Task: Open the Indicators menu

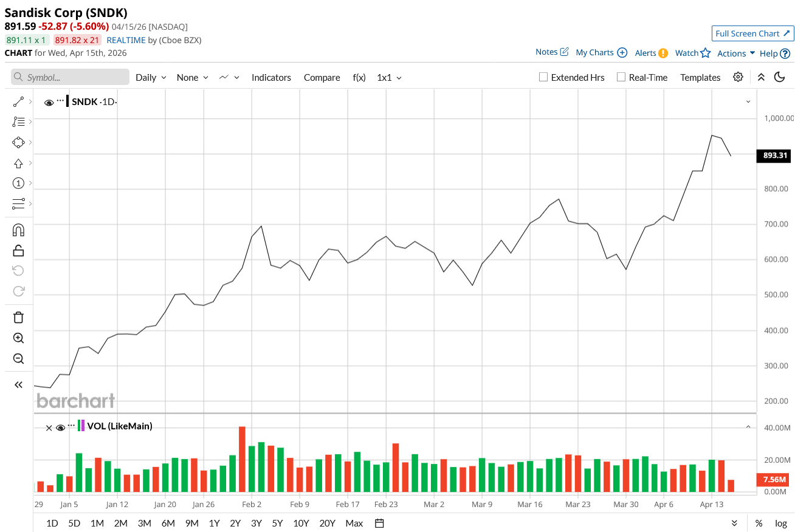Action: 271,78
